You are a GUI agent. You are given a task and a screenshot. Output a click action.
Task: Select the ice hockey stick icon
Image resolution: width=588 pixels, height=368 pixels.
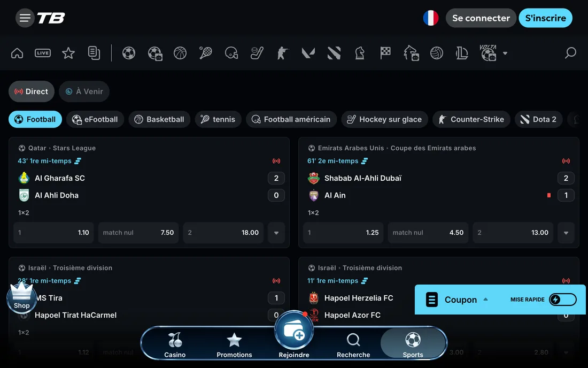(x=257, y=53)
